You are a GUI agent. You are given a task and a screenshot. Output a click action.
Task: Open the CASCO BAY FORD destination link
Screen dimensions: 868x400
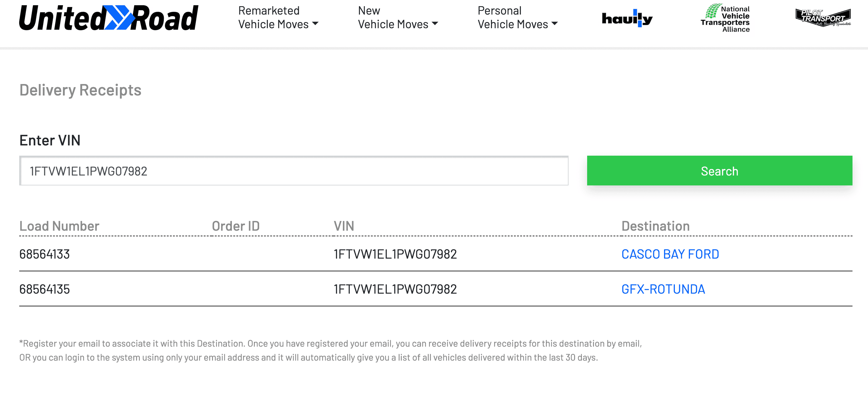coord(670,254)
